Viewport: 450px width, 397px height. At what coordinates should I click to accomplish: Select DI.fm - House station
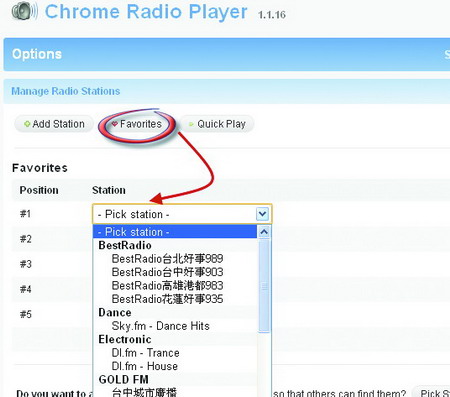pos(144,366)
